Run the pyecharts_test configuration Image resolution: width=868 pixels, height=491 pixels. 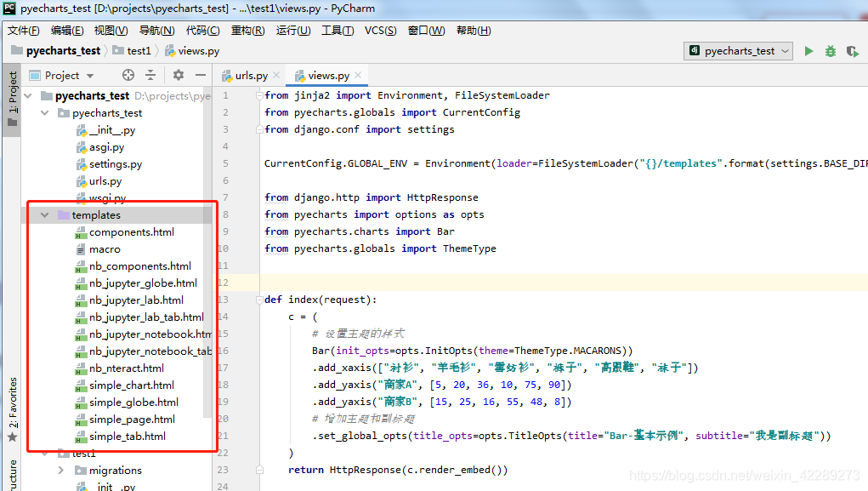pyautogui.click(x=808, y=51)
